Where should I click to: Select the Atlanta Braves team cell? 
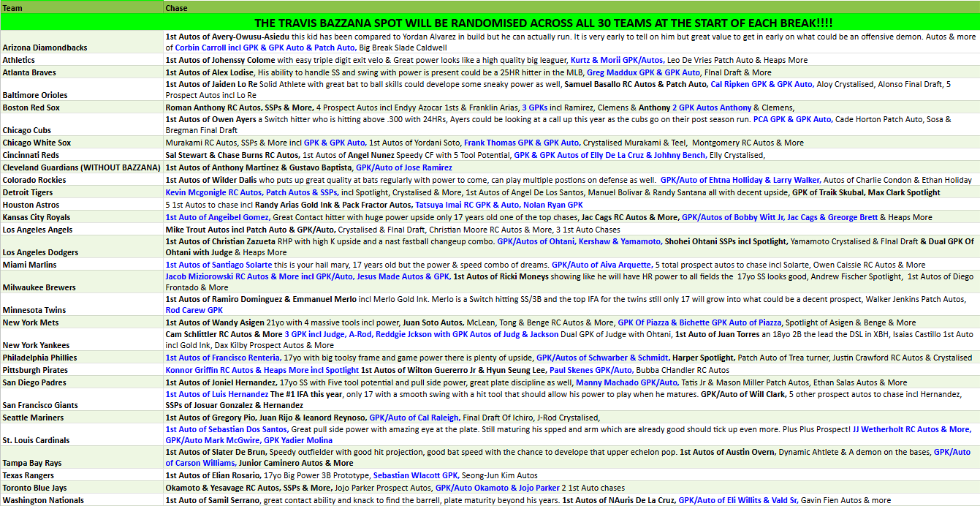pos(82,72)
